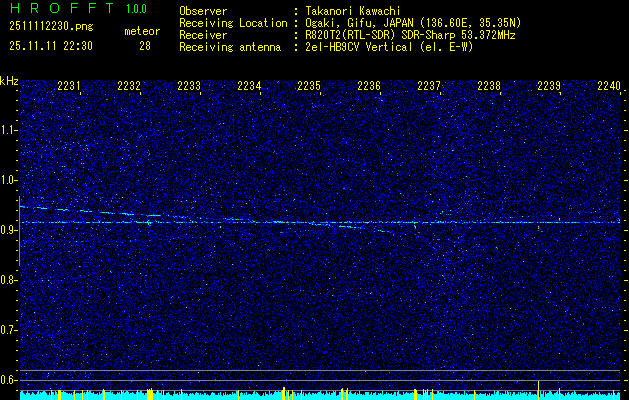The width and height of the screenshot is (629, 400).
Task: Click the tall yellow spike below 2239
Action: click(x=538, y=390)
